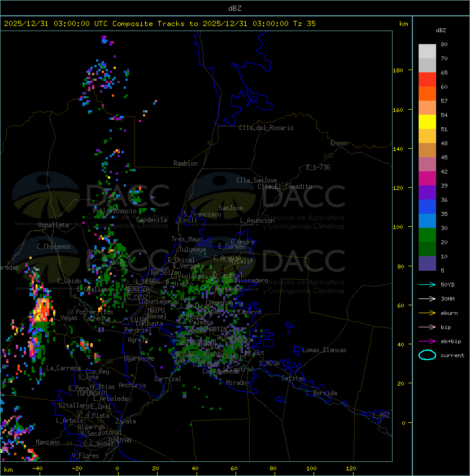
Task: Click the Villavicencio place label
Action: click(114, 211)
